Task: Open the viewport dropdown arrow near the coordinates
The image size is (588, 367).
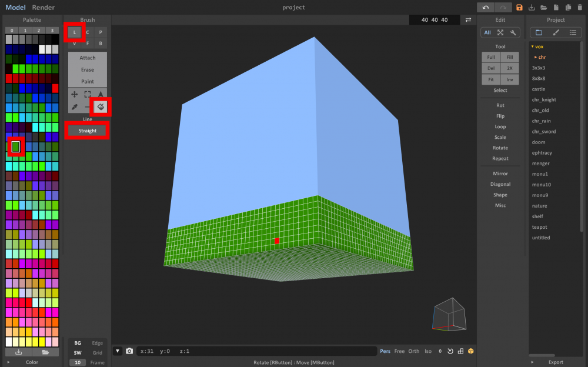Action: (117, 351)
